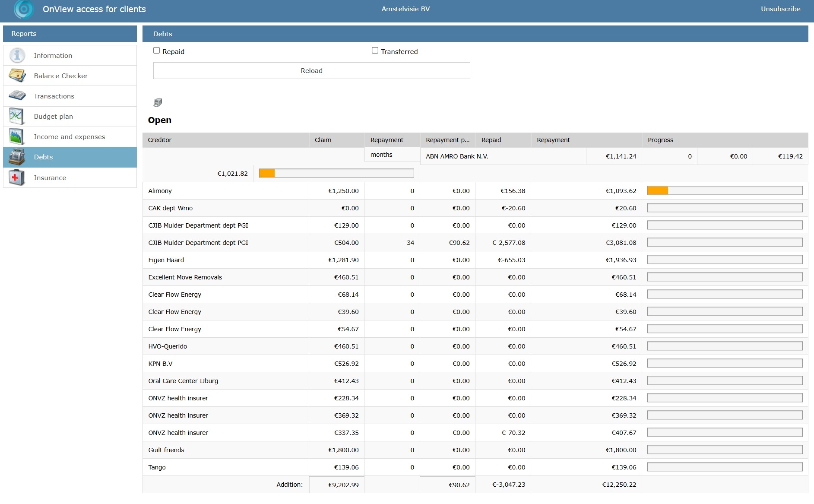The image size is (814, 504).
Task: Select the Eigen Haard creditor row
Action: pyautogui.click(x=166, y=260)
